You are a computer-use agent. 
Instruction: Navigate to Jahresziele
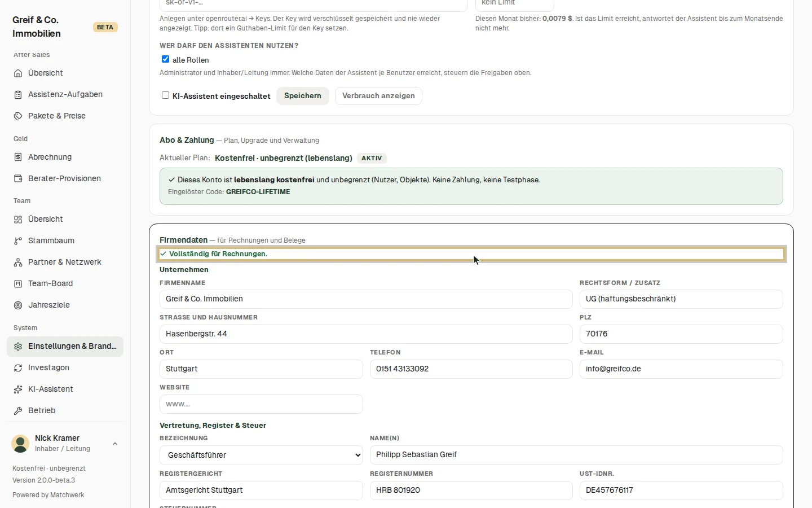[x=65, y=305]
